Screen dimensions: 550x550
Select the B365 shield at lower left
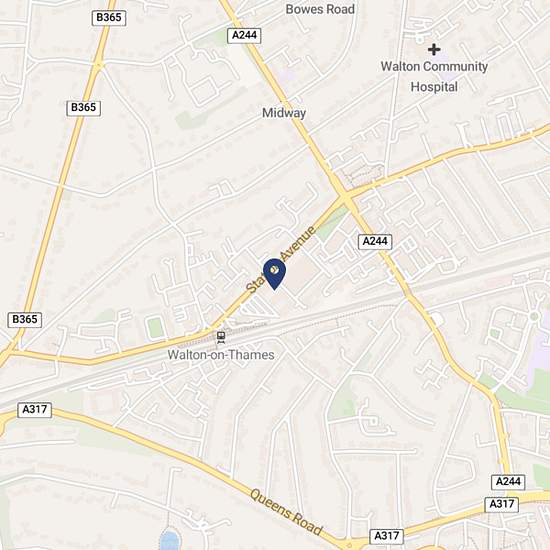coord(25,320)
